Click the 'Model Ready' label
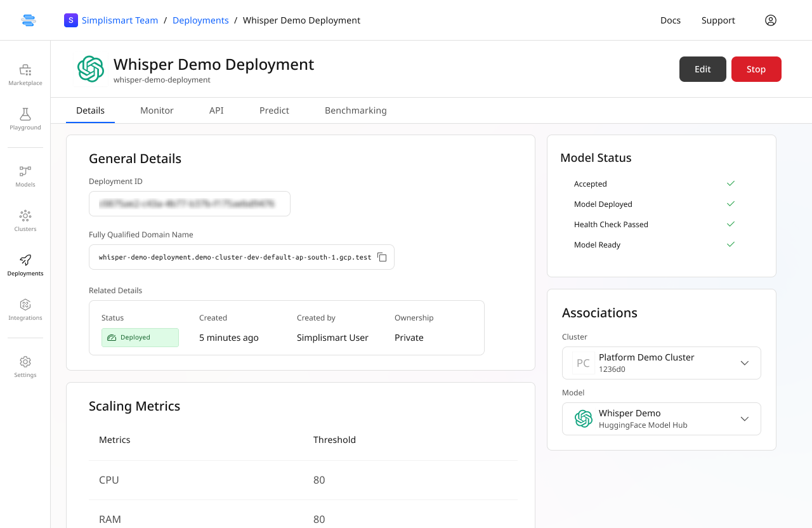812x528 pixels. click(598, 244)
